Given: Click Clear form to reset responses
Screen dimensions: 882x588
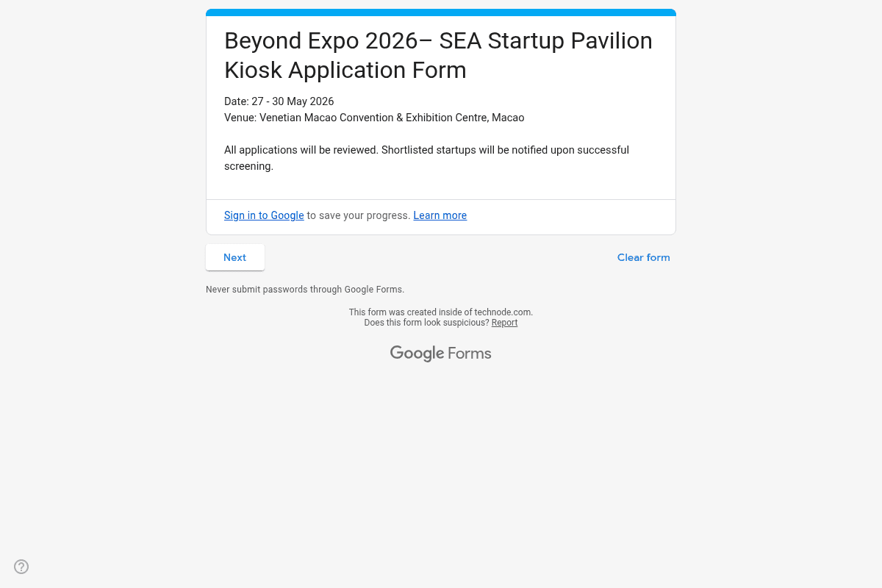Looking at the screenshot, I should point(643,257).
